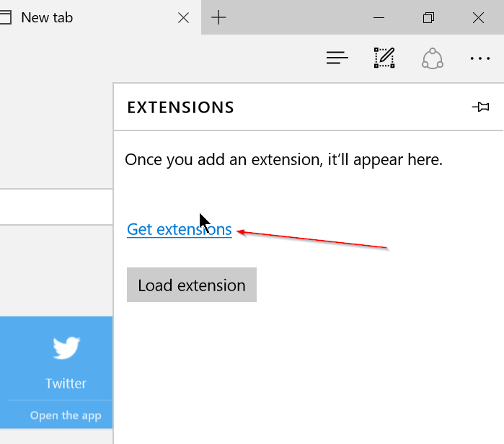Image resolution: width=504 pixels, height=444 pixels.
Task: Click the search input field on page
Action: click(x=56, y=207)
